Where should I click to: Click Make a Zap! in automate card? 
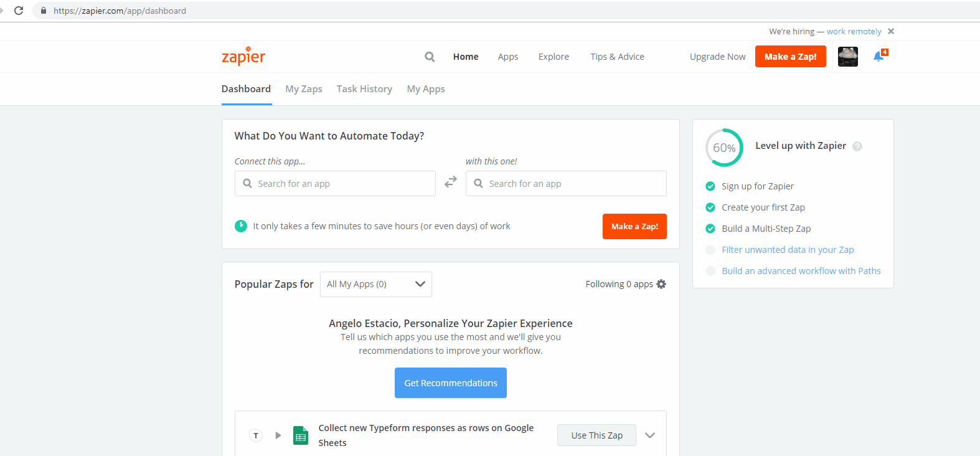[x=634, y=227]
